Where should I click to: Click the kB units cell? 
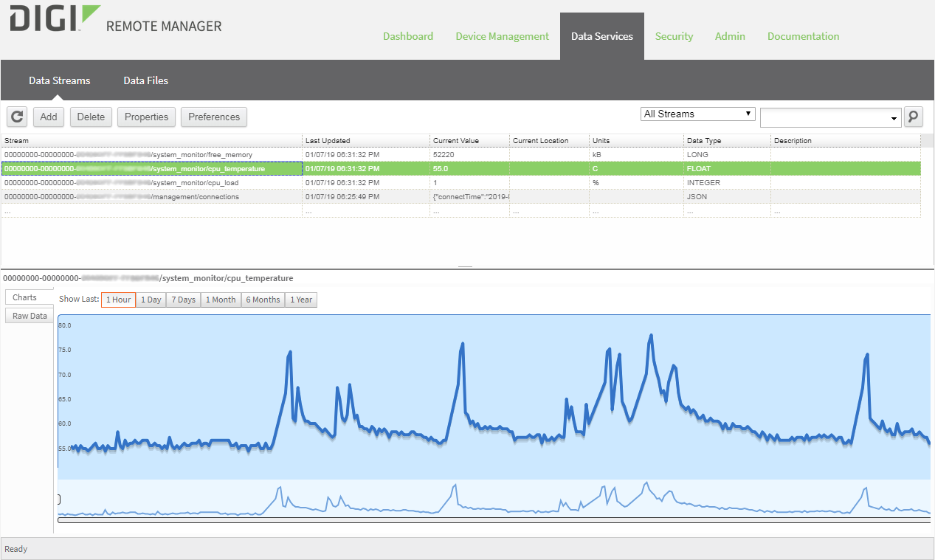[637, 155]
